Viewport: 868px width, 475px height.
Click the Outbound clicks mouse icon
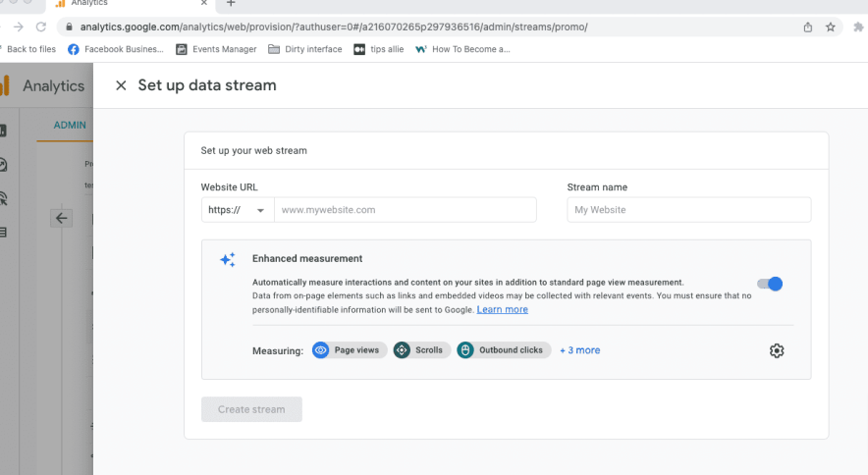tap(465, 350)
